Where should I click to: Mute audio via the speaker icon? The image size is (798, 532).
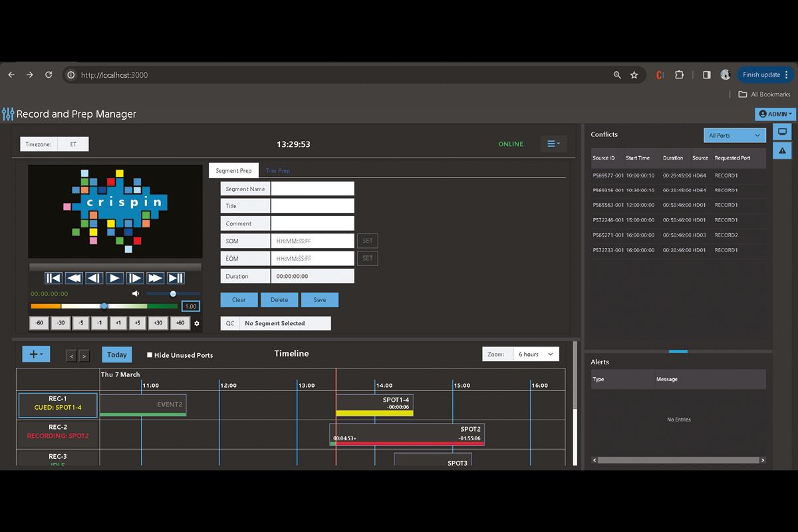(136, 293)
